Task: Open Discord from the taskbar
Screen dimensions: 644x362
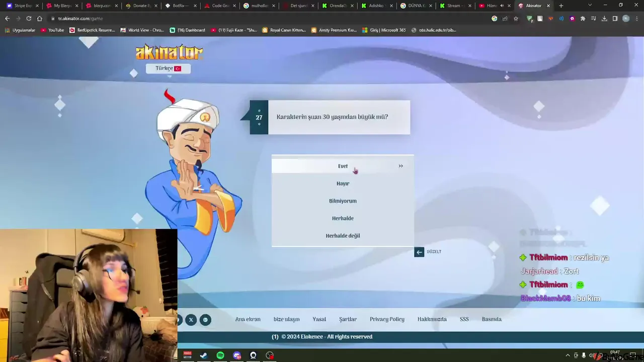Action: 237,355
